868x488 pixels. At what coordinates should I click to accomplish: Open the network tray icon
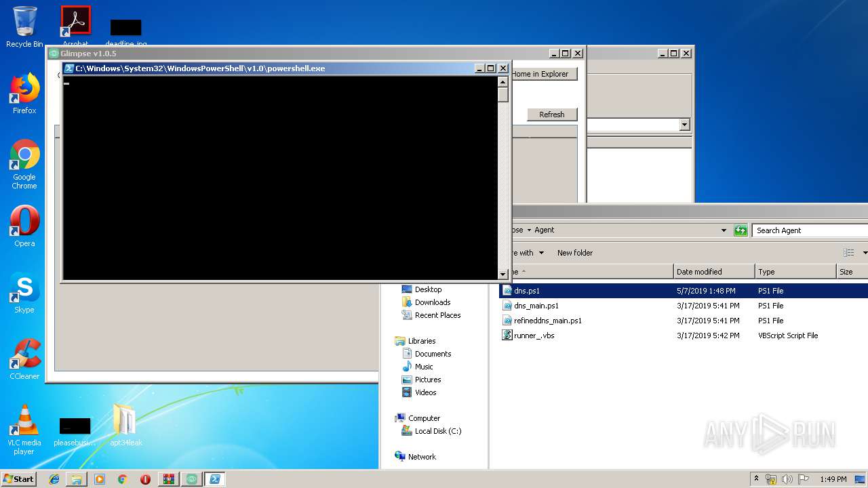771,479
